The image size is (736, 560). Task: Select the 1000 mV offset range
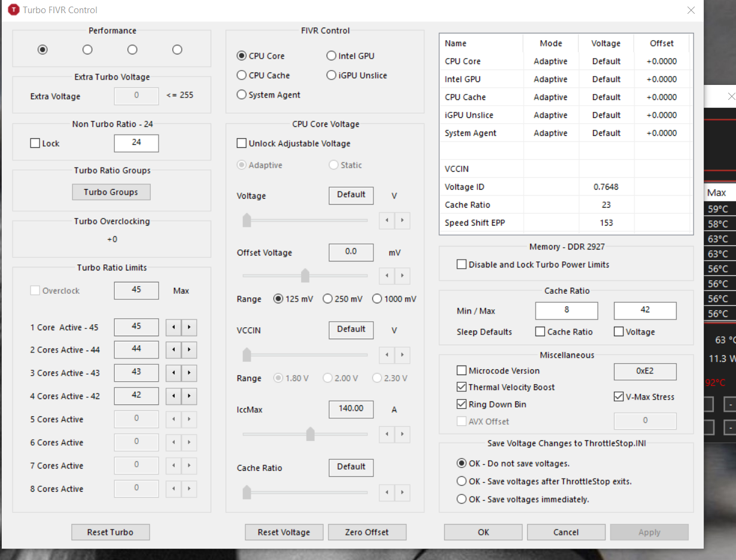(x=395, y=299)
